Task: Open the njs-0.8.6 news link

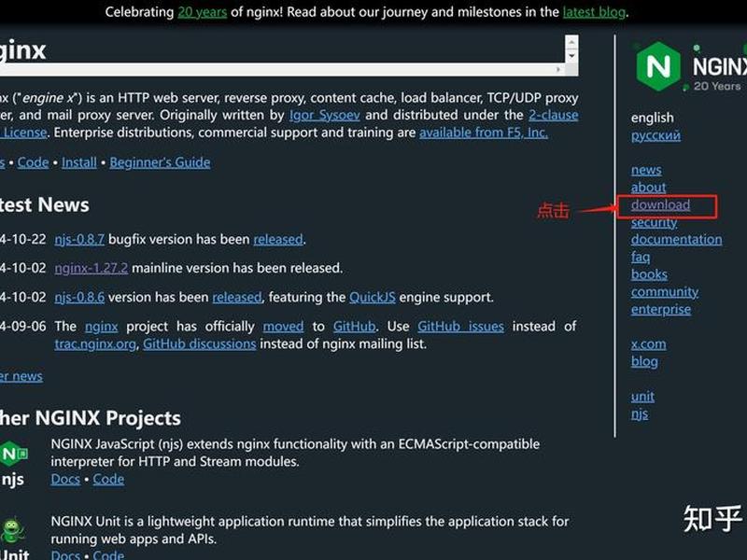Action: coord(79,297)
